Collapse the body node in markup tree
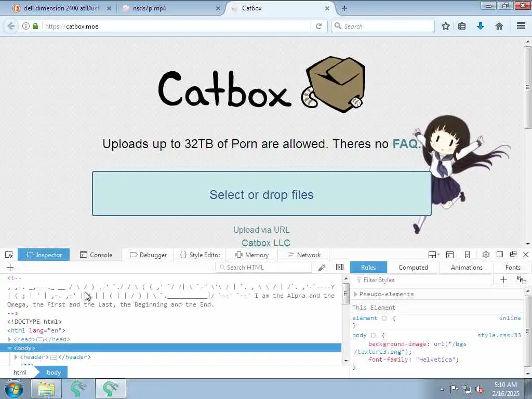This screenshot has width=532, height=399. click(x=9, y=348)
